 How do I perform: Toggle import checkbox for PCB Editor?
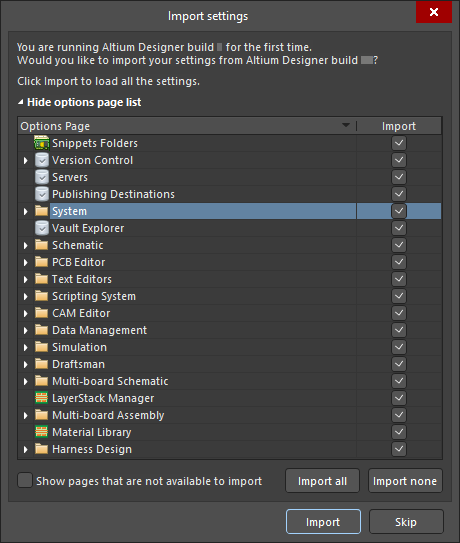399,261
